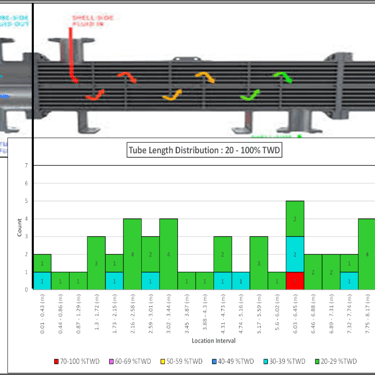Select the x-axis label '0.01 - 0.43 (m)'
The image size is (375, 375).
coord(42,314)
